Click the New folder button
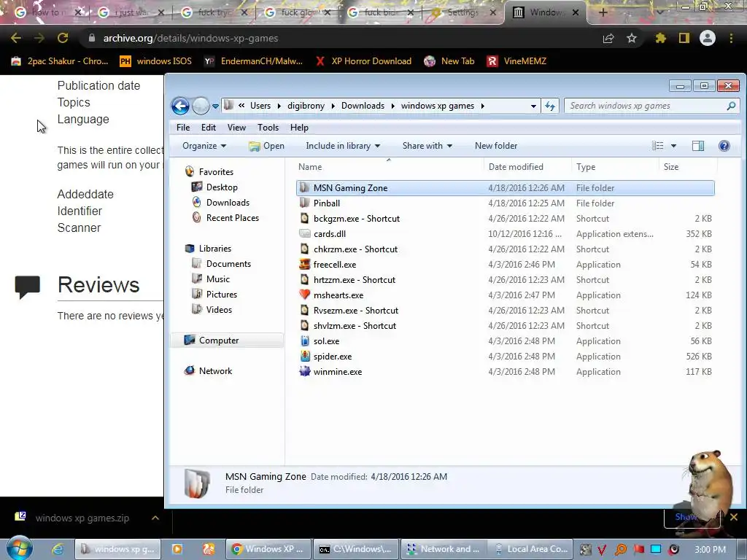The height and width of the screenshot is (560, 747). [x=496, y=146]
